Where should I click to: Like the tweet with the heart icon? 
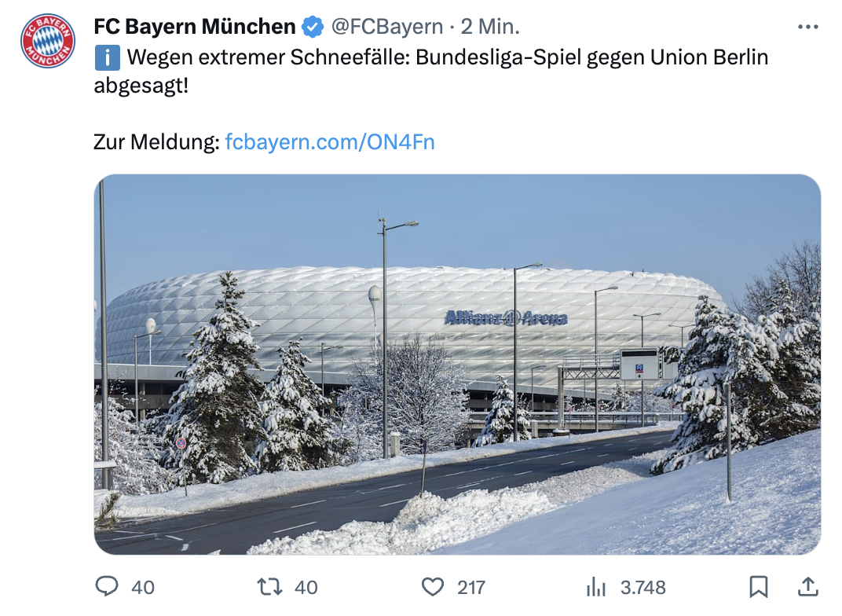click(433, 586)
